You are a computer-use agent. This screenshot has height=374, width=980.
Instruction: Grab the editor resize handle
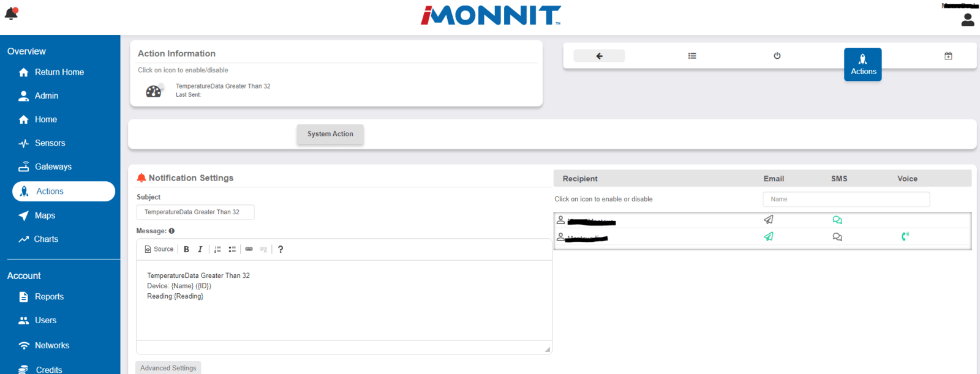point(548,350)
